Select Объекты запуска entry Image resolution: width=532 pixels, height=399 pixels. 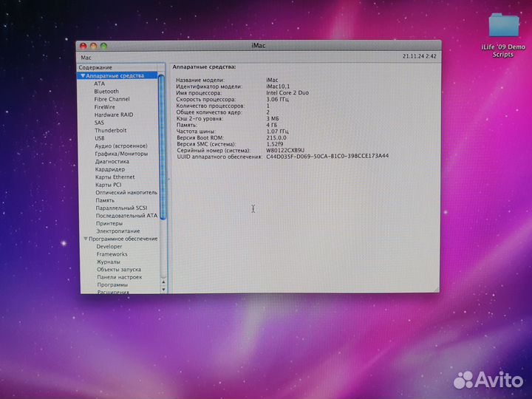point(119,270)
